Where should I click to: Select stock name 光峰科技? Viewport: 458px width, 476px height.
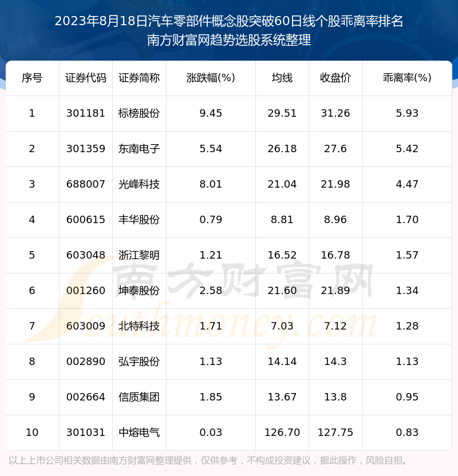click(x=139, y=184)
